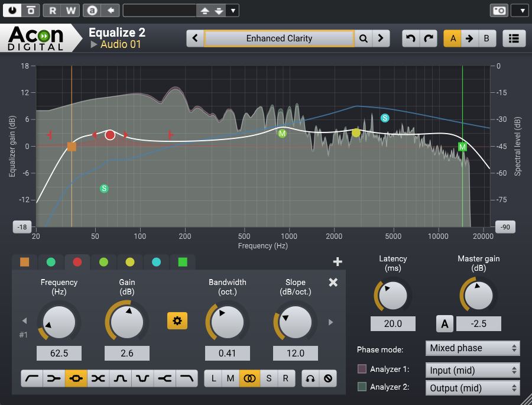The height and width of the screenshot is (405, 532).
Task: Select the A comparison state
Action: point(453,38)
